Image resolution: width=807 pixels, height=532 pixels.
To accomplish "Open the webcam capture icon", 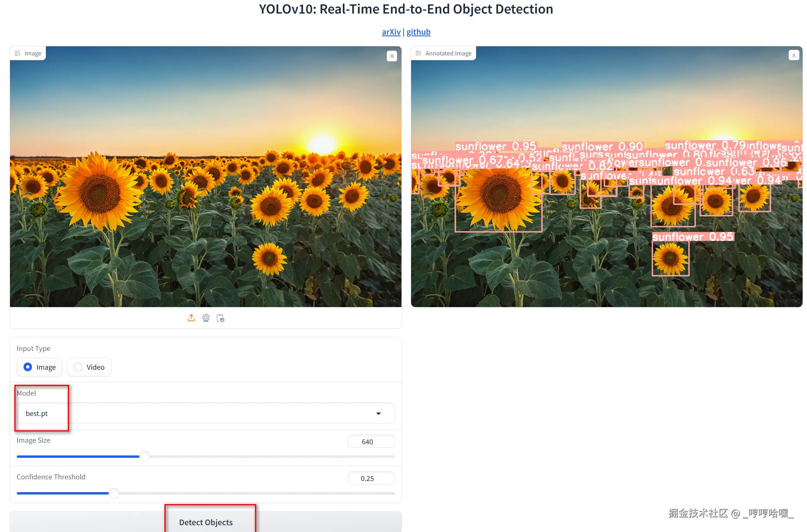I will tap(206, 318).
